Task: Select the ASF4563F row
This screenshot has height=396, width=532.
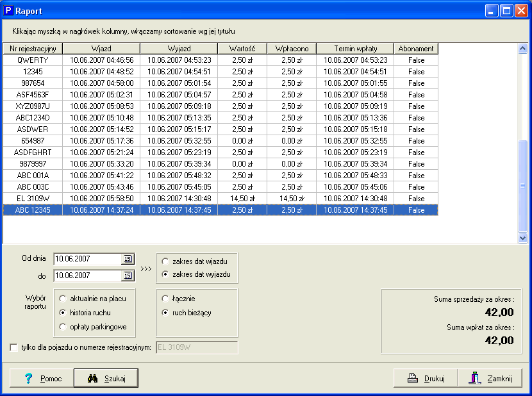Action: click(220, 95)
